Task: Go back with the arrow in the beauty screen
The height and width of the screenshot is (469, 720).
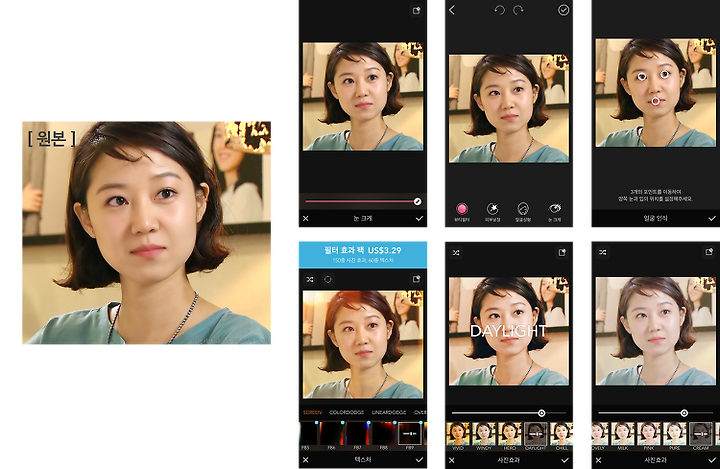Action: click(x=452, y=10)
